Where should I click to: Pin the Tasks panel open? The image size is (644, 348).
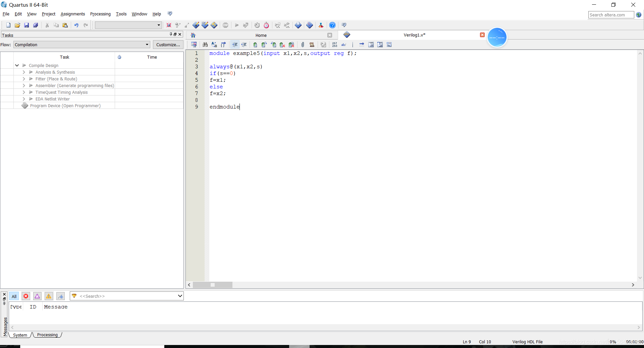(x=171, y=34)
